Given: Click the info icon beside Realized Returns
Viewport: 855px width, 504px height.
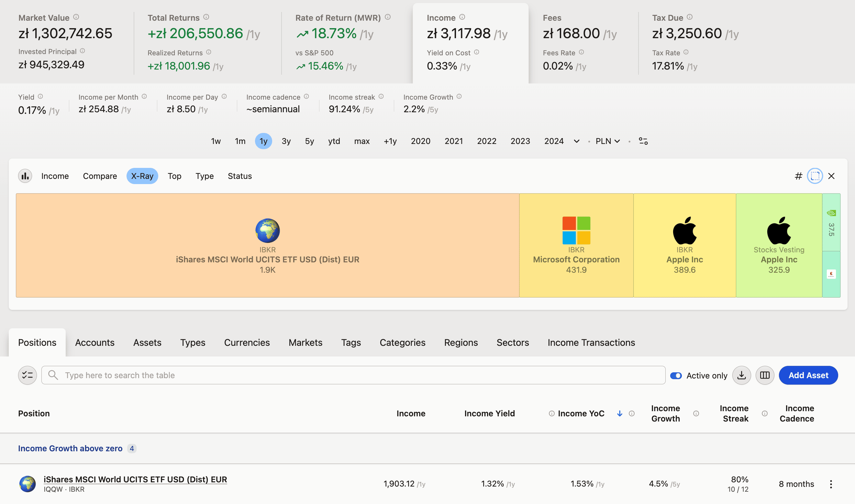Looking at the screenshot, I should (x=208, y=52).
